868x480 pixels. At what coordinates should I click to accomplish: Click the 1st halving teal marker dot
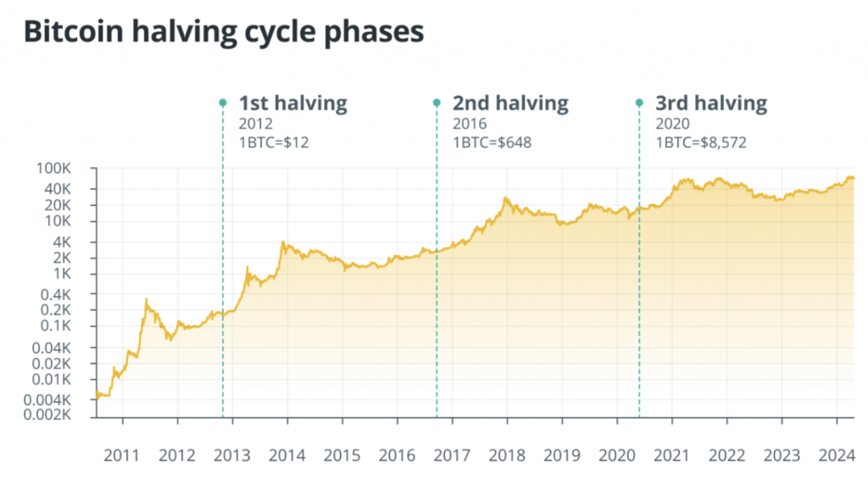pos(223,103)
